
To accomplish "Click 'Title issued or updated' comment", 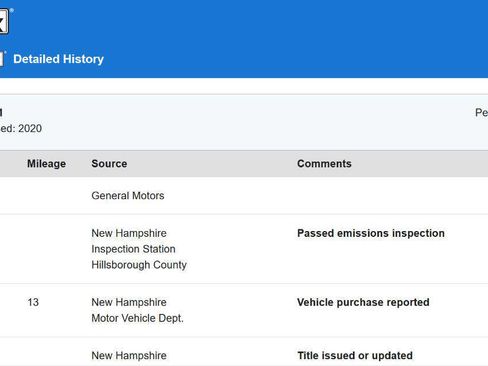I will click(355, 356).
